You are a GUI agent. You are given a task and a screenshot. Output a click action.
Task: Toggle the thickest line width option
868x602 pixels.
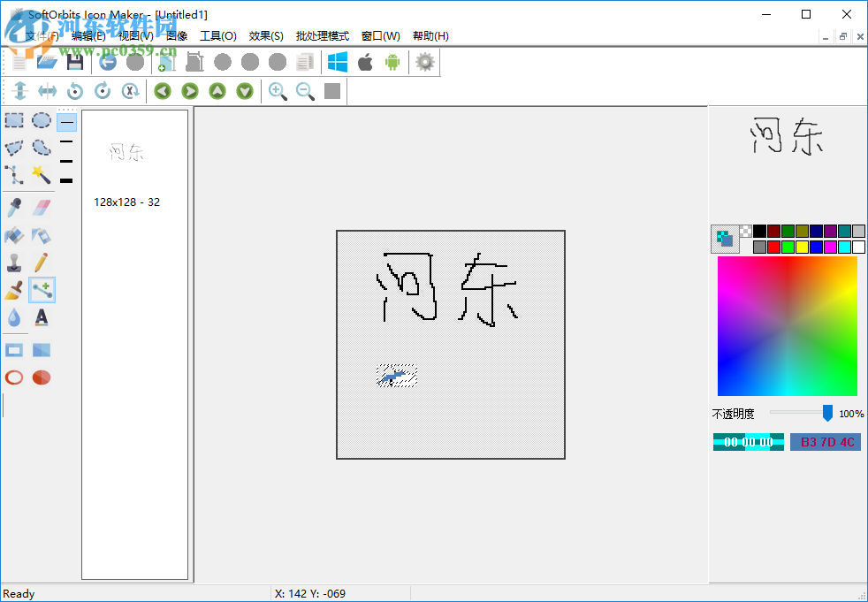(x=65, y=179)
